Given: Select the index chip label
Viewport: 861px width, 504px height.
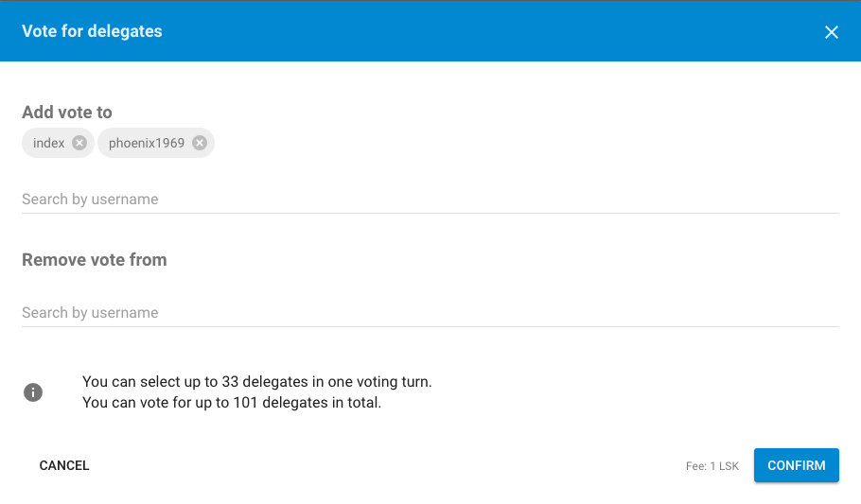Looking at the screenshot, I should (49, 143).
